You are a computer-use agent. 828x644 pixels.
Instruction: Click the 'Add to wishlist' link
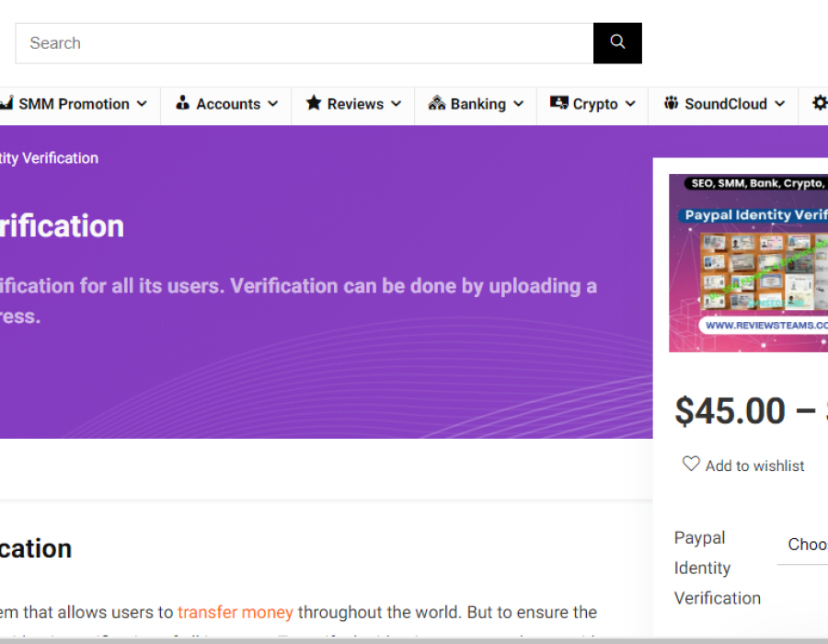pyautogui.click(x=754, y=466)
